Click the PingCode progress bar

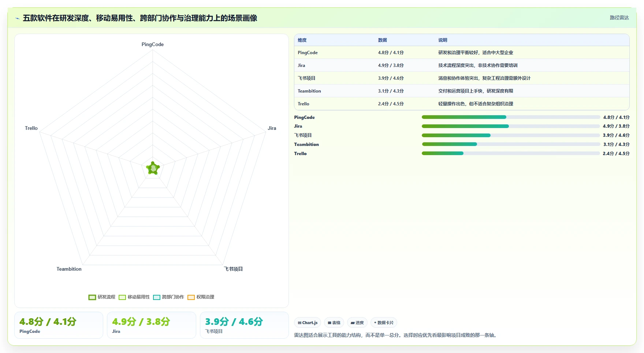511,117
